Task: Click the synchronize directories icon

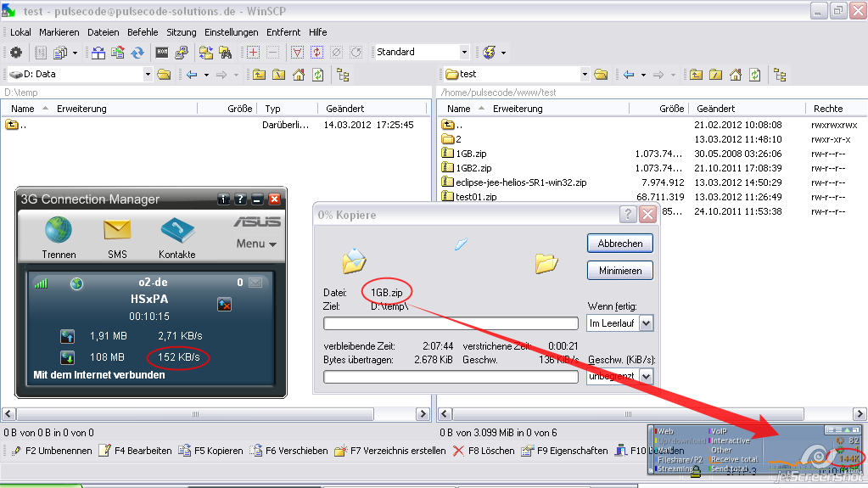Action: [117, 52]
